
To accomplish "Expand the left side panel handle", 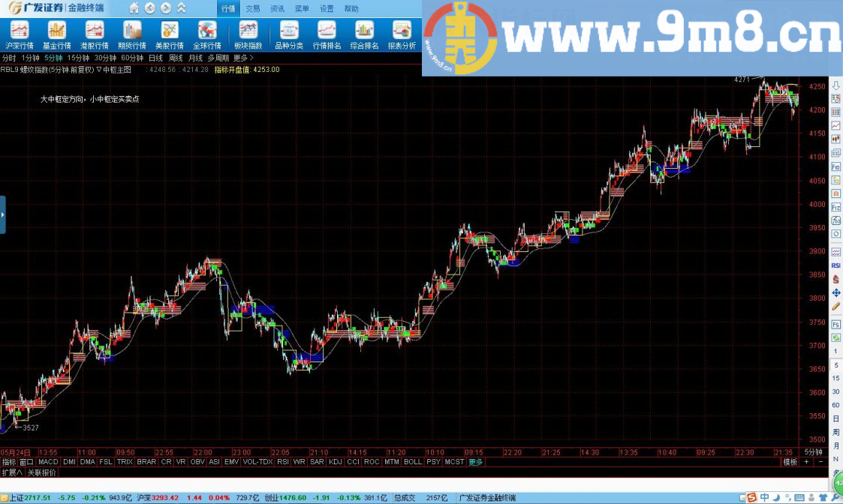I will click(3, 214).
